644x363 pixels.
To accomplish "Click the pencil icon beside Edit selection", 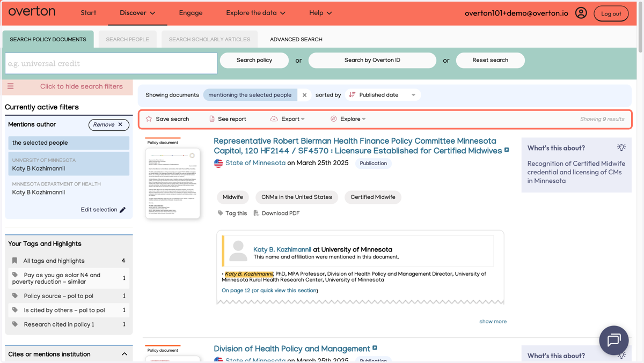I will tap(122, 210).
